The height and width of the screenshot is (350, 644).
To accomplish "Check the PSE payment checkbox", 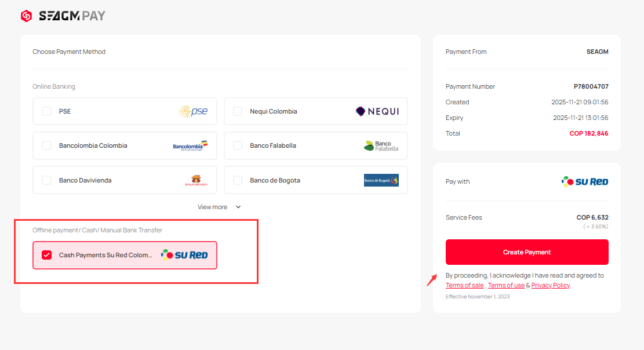I will click(x=47, y=111).
